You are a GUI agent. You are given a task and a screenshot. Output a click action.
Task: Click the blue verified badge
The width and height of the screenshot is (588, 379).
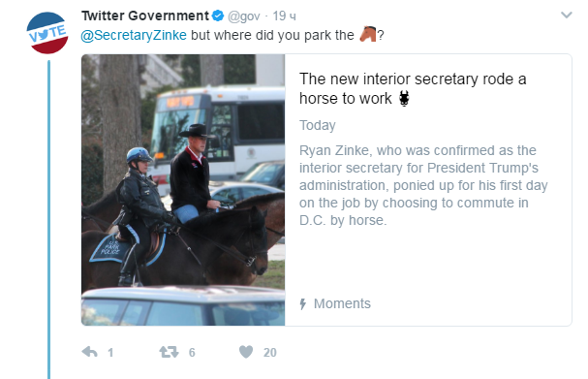pyautogui.click(x=218, y=16)
